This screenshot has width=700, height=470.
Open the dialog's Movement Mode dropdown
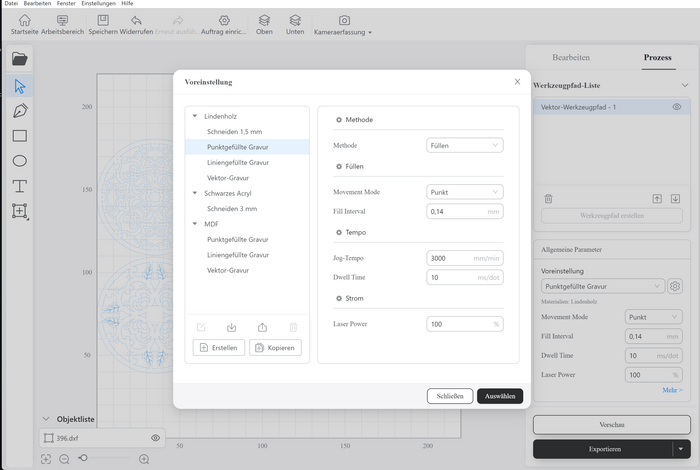coord(465,192)
